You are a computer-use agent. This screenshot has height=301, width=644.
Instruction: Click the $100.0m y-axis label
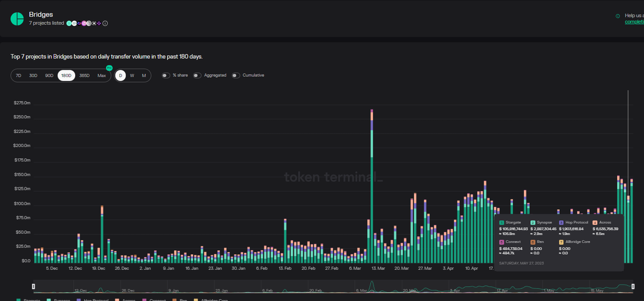pyautogui.click(x=23, y=203)
